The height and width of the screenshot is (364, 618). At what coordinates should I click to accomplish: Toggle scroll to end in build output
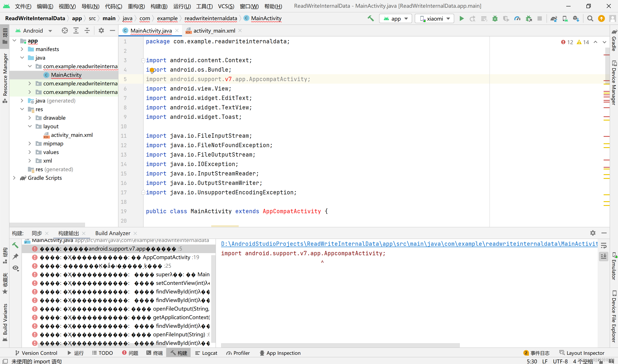pyautogui.click(x=604, y=256)
